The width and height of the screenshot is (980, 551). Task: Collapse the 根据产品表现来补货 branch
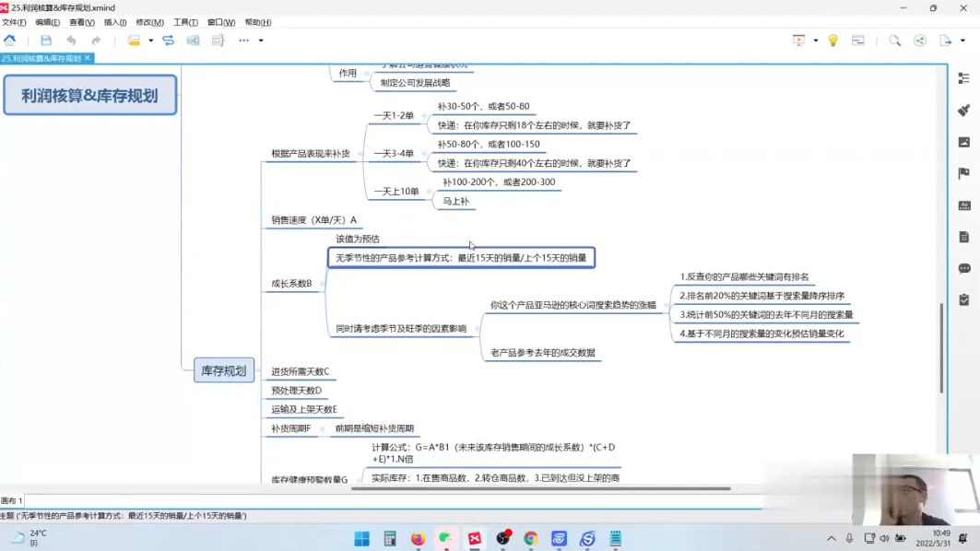[x=360, y=154]
